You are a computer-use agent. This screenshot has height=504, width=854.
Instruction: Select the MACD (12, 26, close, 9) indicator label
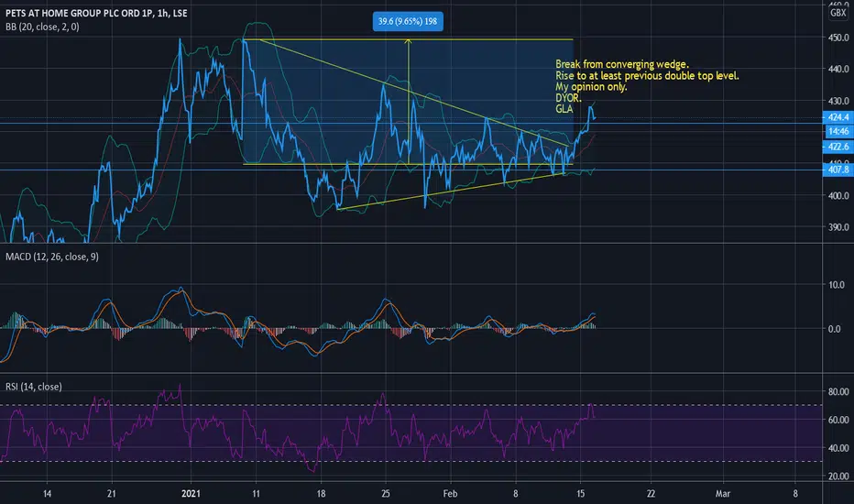(52, 257)
